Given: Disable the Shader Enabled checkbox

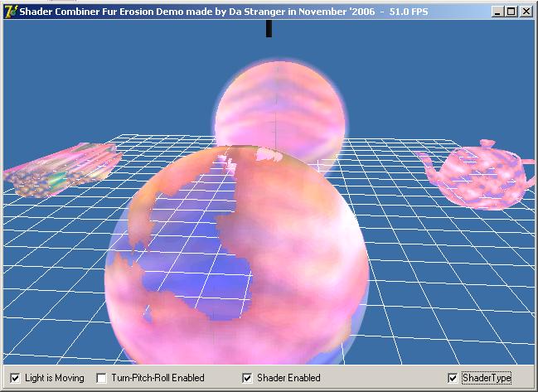Looking at the screenshot, I should pyautogui.click(x=247, y=378).
